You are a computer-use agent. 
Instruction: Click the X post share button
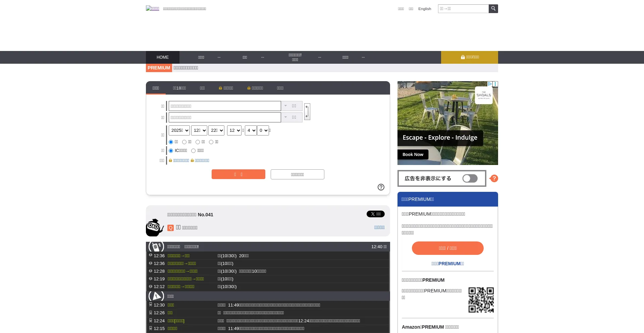(375, 214)
